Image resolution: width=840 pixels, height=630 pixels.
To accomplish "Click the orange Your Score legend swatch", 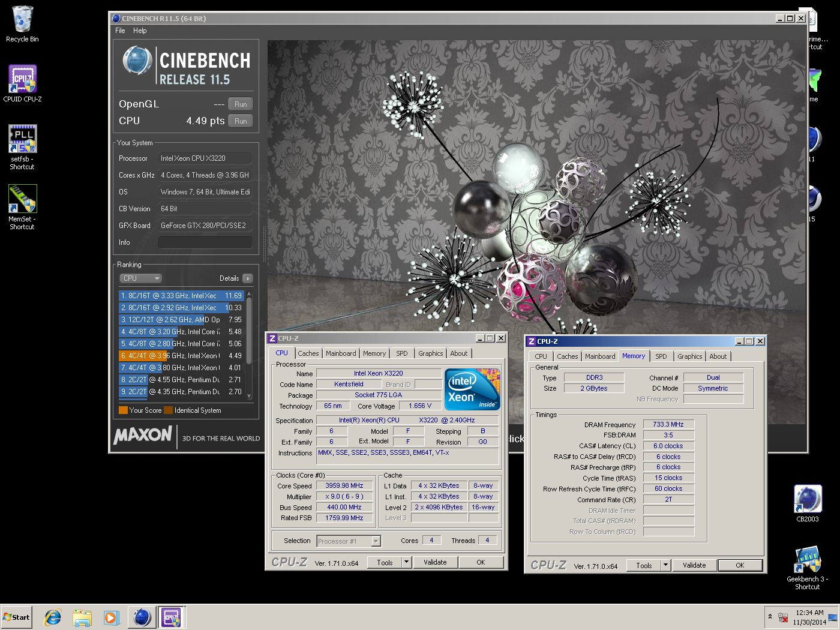I will click(123, 410).
